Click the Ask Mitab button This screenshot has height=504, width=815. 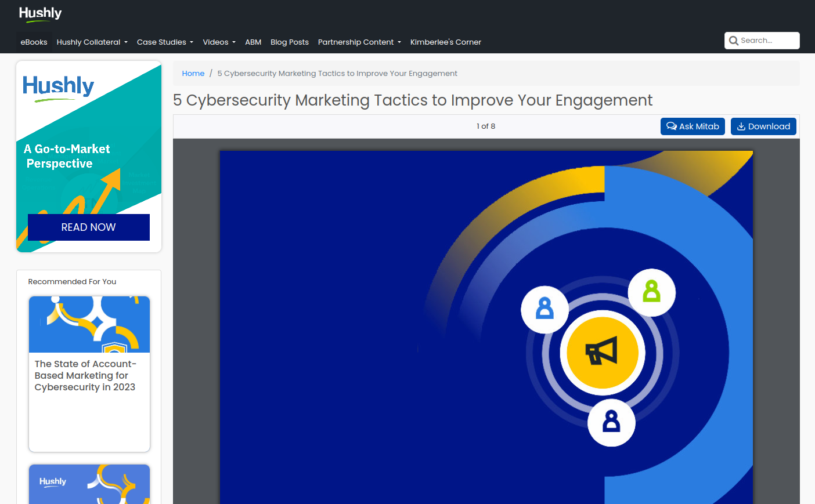click(693, 126)
